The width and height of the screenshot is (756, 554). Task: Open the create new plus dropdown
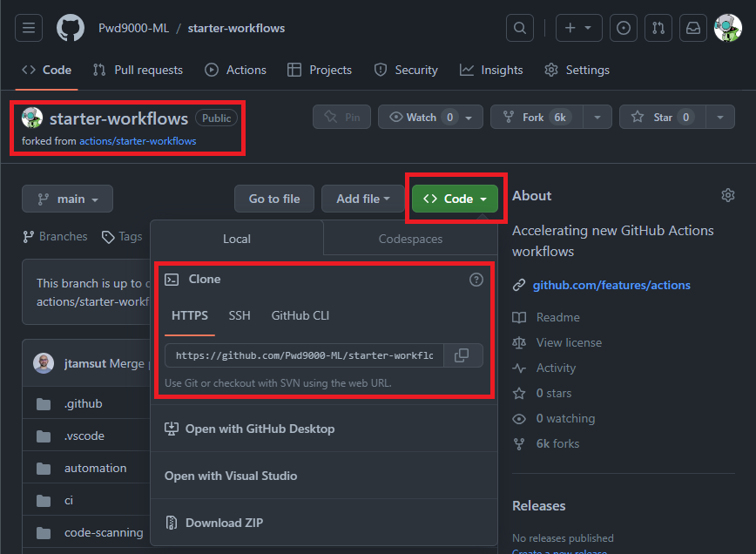[x=578, y=28]
